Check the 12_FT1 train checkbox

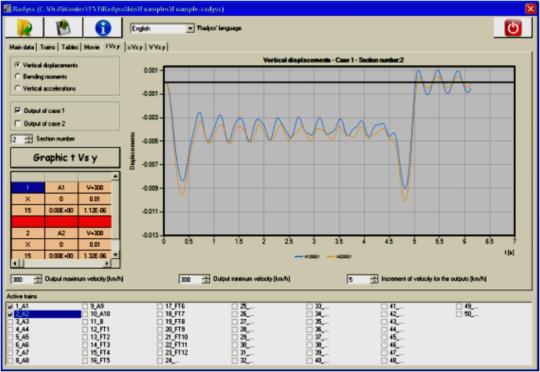pyautogui.click(x=85, y=329)
